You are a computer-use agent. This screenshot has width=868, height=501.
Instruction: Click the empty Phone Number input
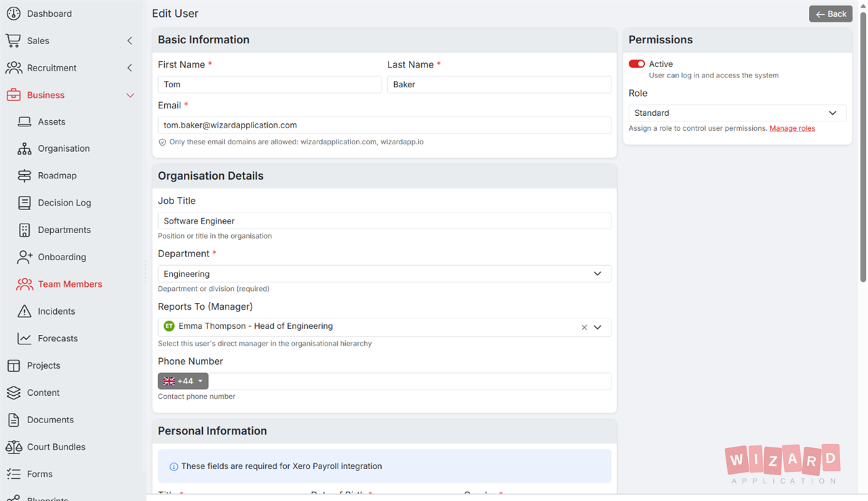410,381
